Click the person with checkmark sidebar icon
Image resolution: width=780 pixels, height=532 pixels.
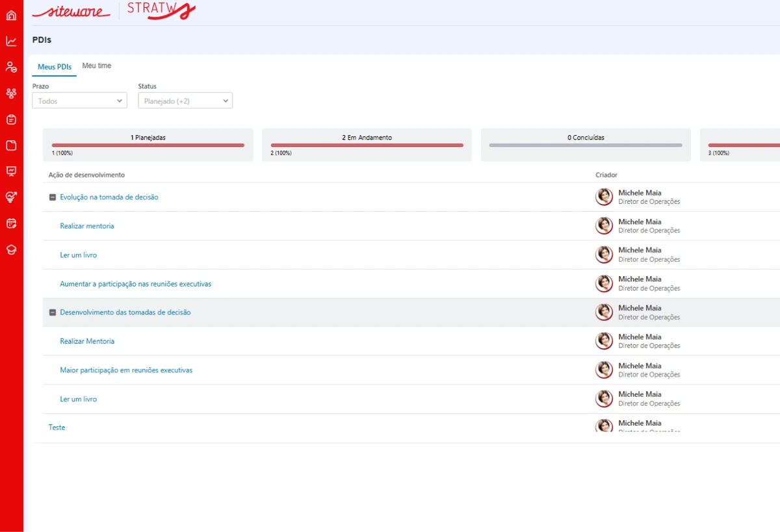tap(11, 67)
